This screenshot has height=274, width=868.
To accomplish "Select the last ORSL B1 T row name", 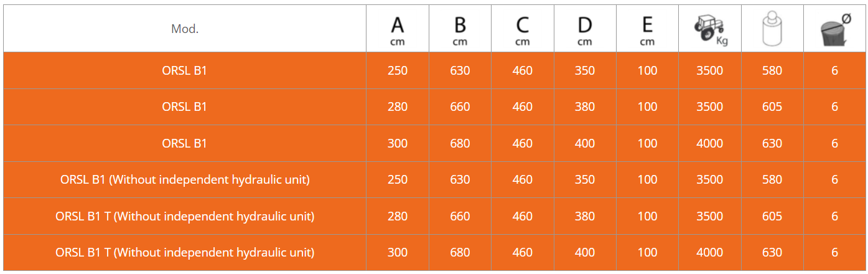I will click(185, 252).
